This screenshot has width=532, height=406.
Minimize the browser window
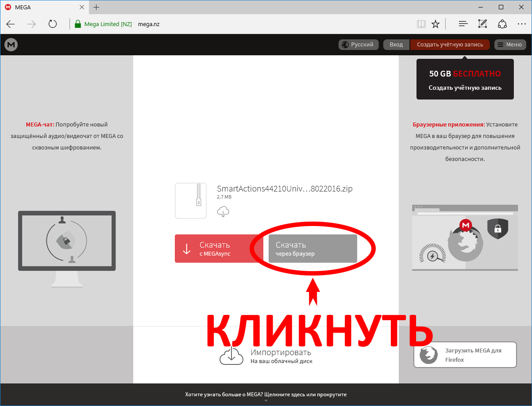click(x=481, y=7)
